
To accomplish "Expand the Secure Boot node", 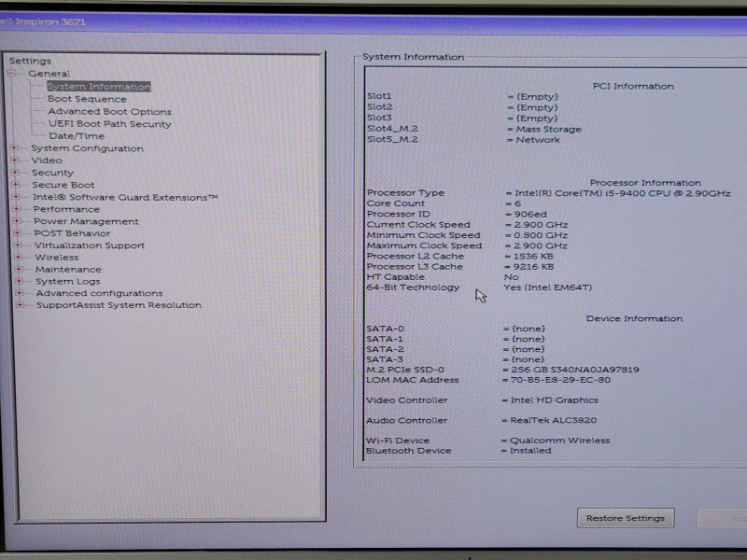I will (x=15, y=184).
